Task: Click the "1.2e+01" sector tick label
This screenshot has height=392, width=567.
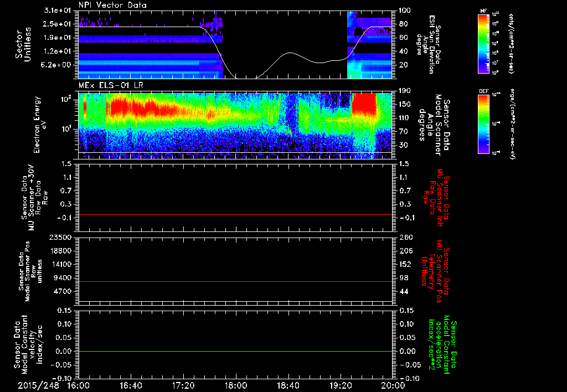Action: 58,51
